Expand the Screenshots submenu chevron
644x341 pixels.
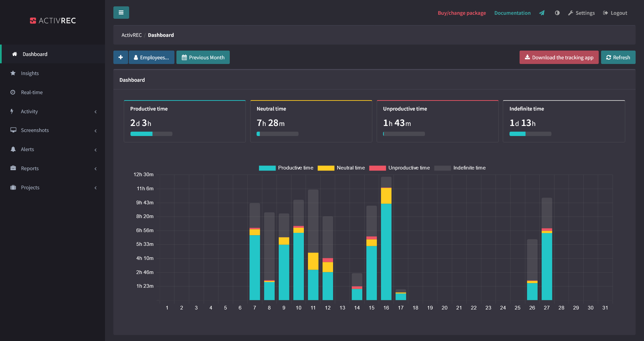click(96, 131)
